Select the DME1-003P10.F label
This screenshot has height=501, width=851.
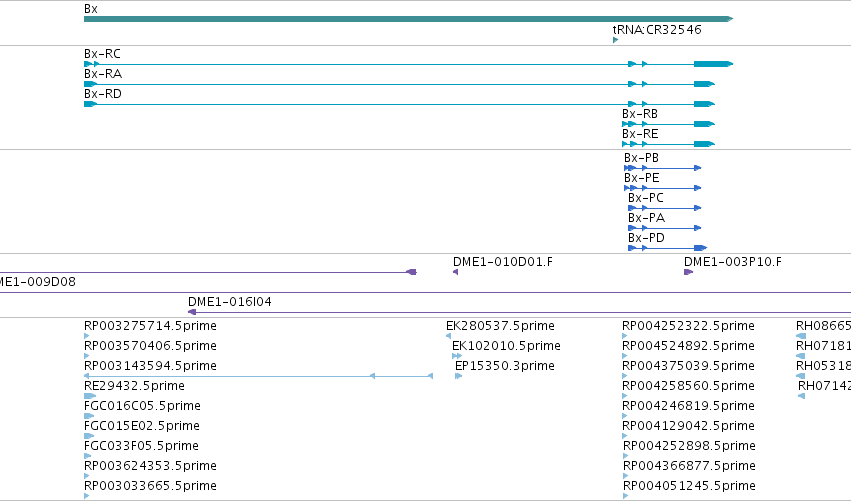733,262
